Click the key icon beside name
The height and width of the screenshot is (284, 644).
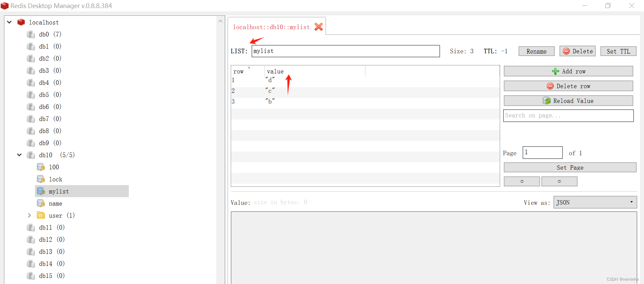41,203
